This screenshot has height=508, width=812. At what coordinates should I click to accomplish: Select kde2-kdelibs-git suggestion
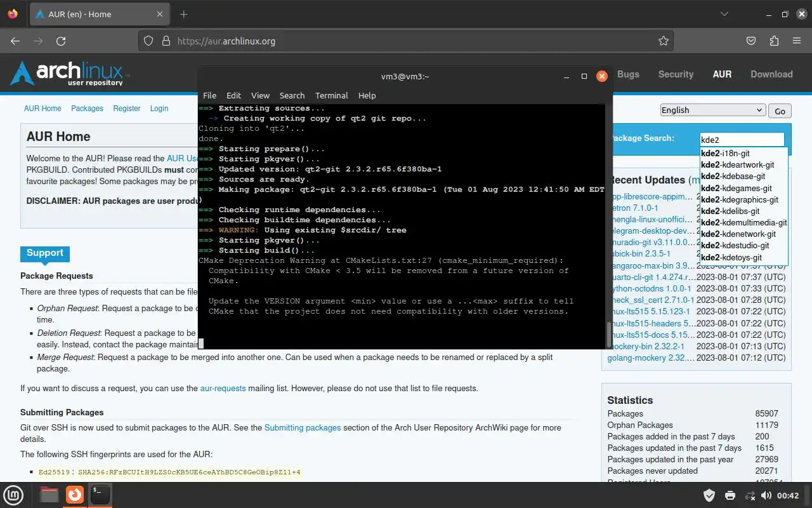pos(743,211)
